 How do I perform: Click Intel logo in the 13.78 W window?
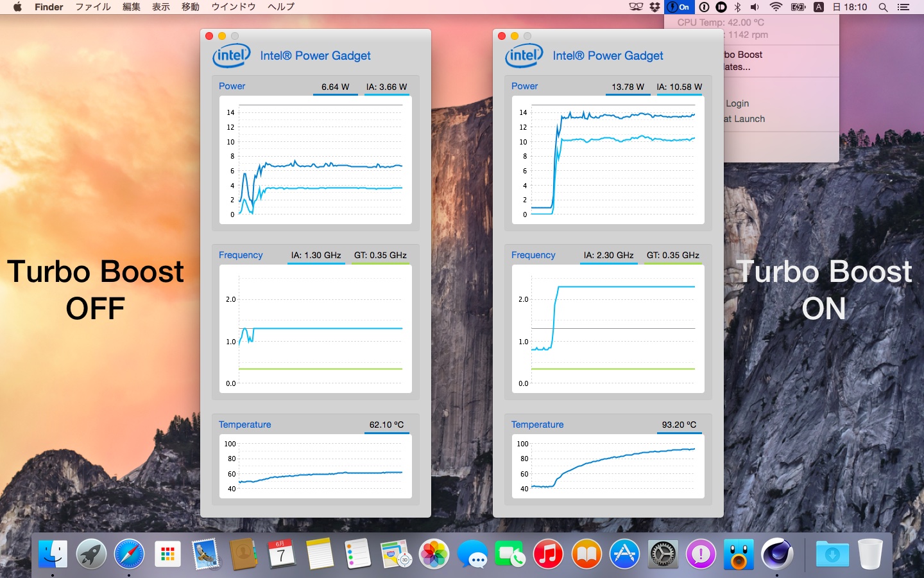pos(524,56)
